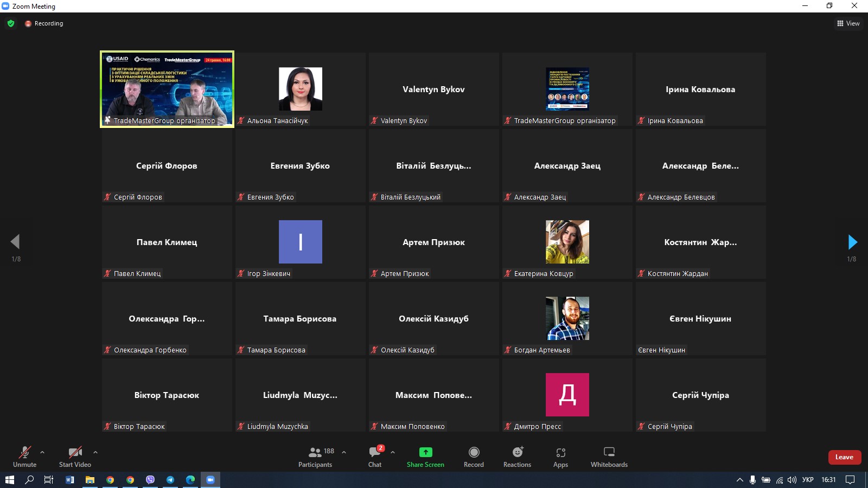Image resolution: width=868 pixels, height=488 pixels.
Task: Open the Chat panel
Action: click(375, 457)
